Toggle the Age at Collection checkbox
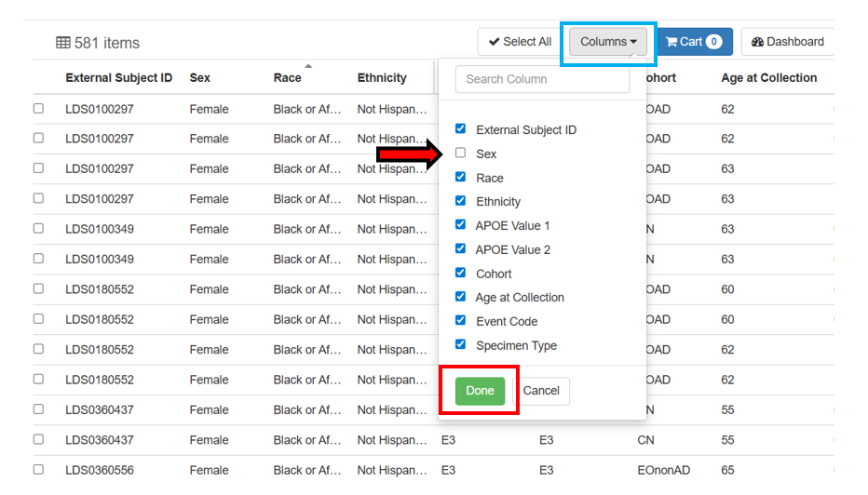Screen dimensions: 868x495 [x=460, y=297]
